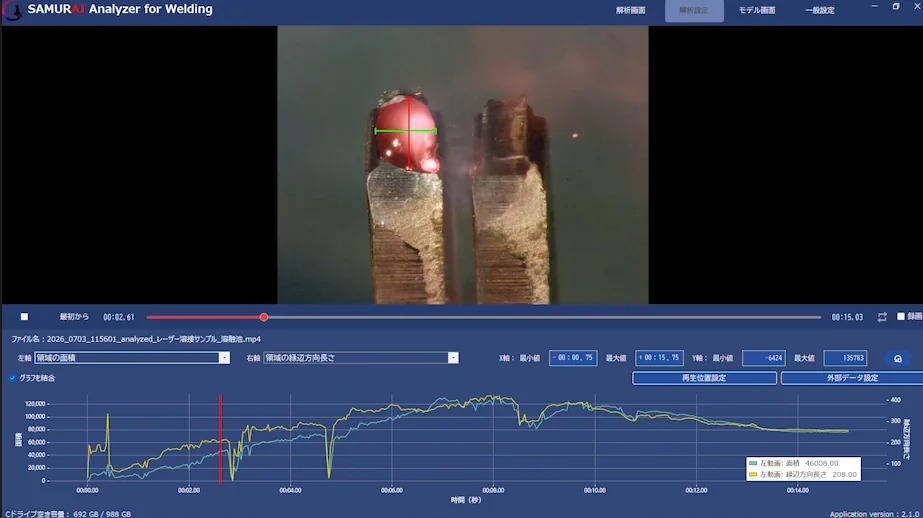Open the 一般設定 tab
This screenshot has width=923, height=518.
point(820,11)
